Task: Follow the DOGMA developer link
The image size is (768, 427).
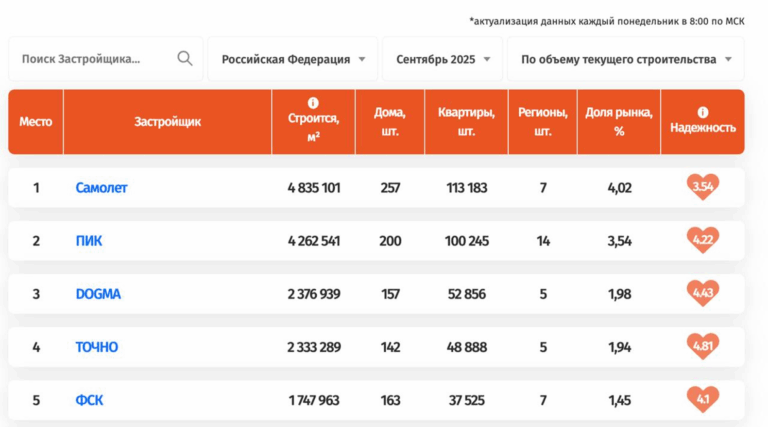Action: [x=98, y=294]
